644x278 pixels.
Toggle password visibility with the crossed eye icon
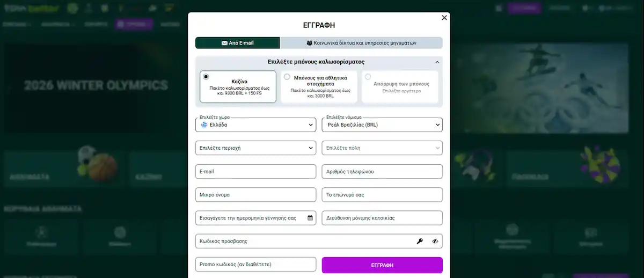coord(435,242)
